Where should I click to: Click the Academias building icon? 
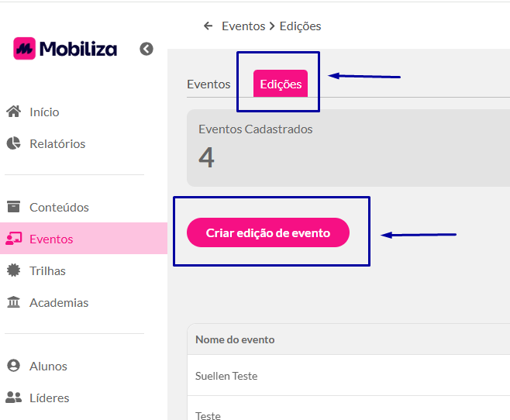coord(14,302)
